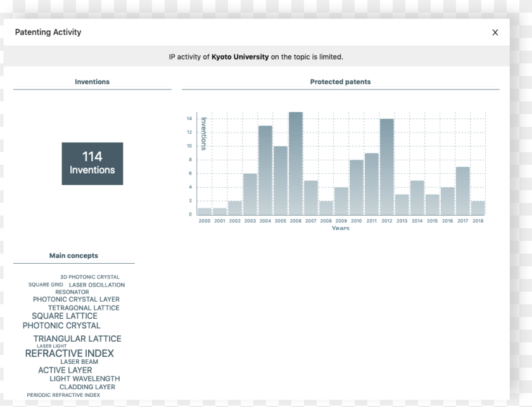Viewport: 532px width, 407px height.
Task: Click the 2003 bar in the chart
Action: [250, 194]
